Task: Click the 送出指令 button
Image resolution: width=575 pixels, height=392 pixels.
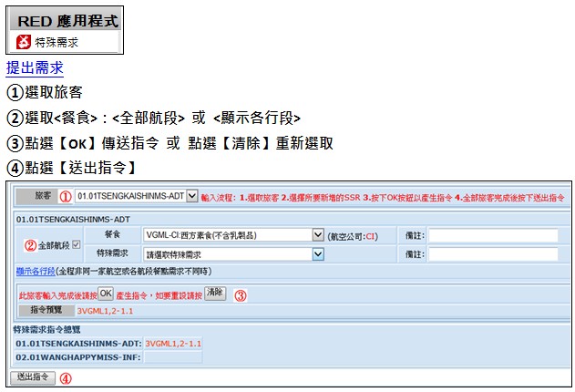Action: pos(33,377)
